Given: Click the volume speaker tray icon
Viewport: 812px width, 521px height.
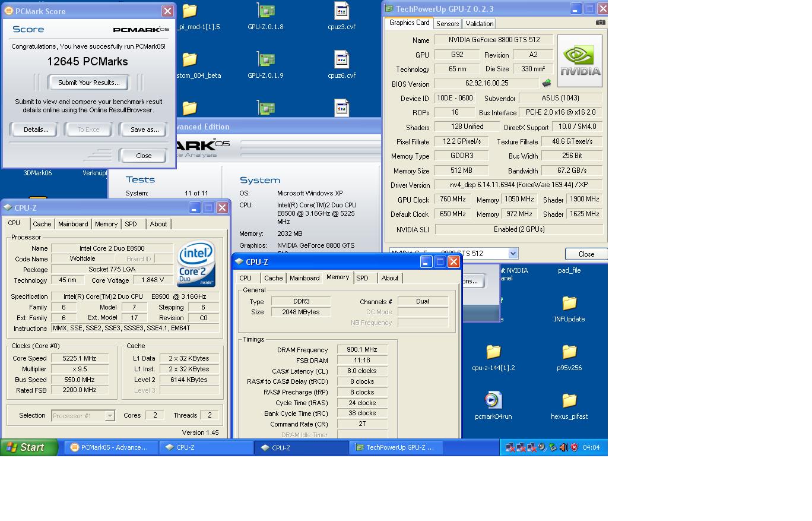Looking at the screenshot, I should pyautogui.click(x=563, y=447).
